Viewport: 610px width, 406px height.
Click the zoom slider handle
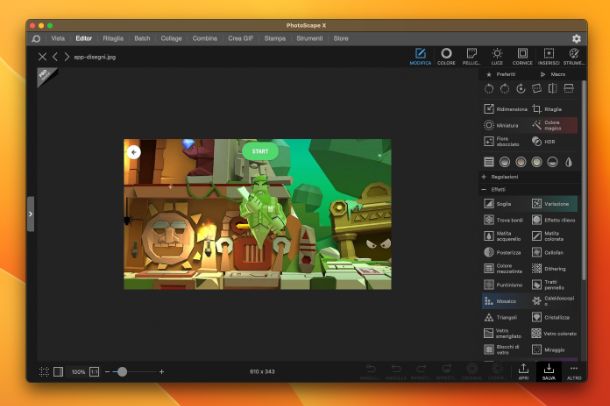(122, 372)
